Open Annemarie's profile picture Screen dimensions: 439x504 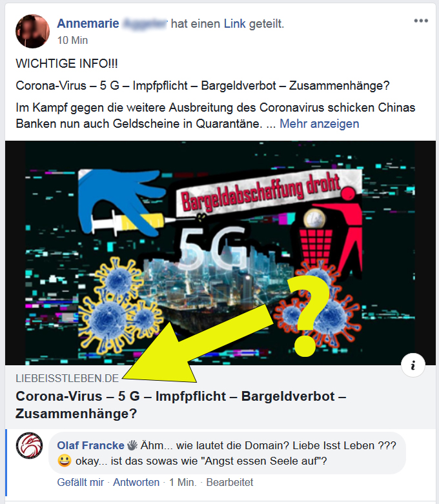tap(32, 31)
